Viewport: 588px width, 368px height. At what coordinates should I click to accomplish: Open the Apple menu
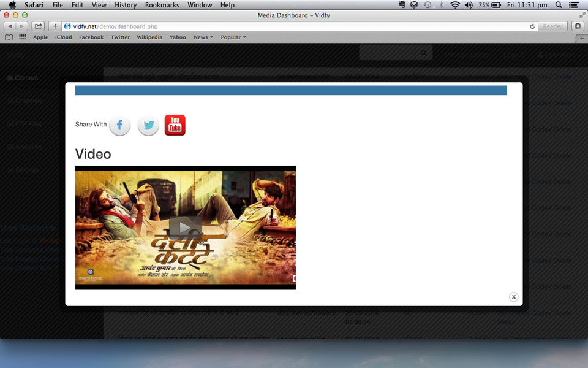(x=12, y=5)
